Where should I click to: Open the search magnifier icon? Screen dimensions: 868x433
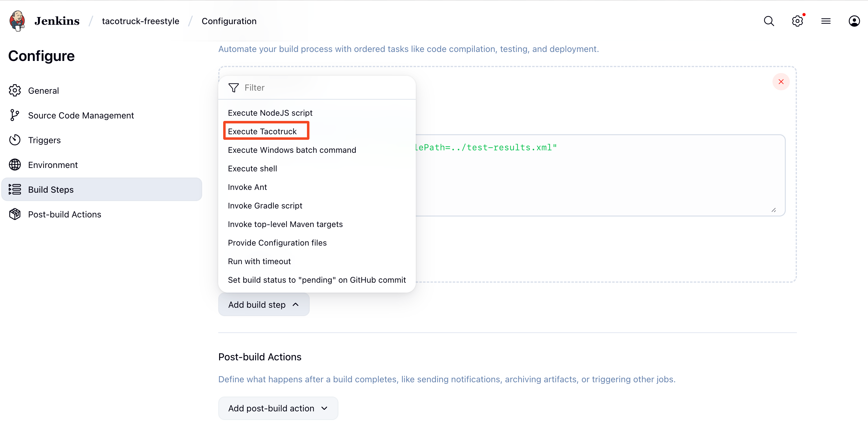pyautogui.click(x=768, y=21)
